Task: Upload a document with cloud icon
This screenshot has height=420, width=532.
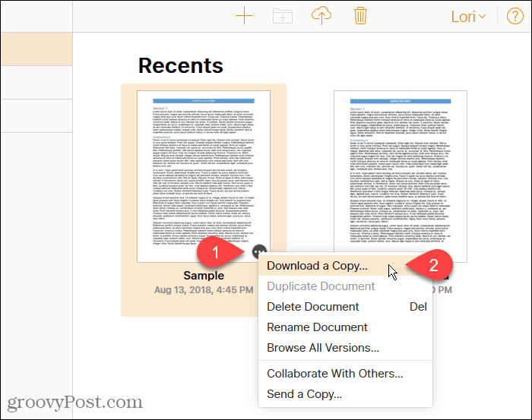Action: click(321, 16)
